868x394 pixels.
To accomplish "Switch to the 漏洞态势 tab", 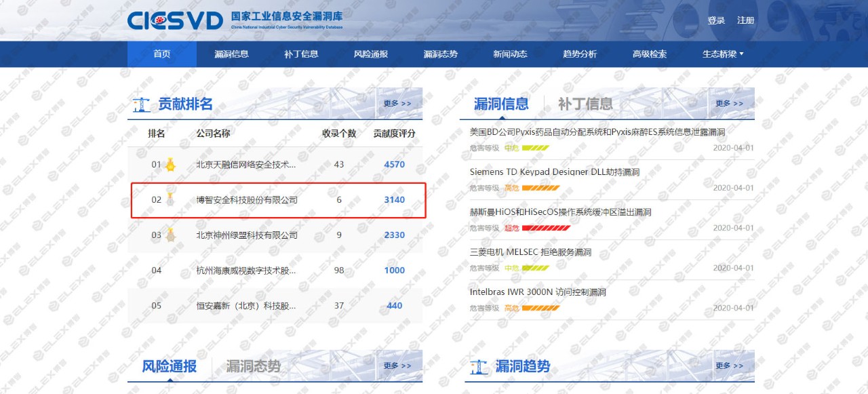I will (254, 366).
